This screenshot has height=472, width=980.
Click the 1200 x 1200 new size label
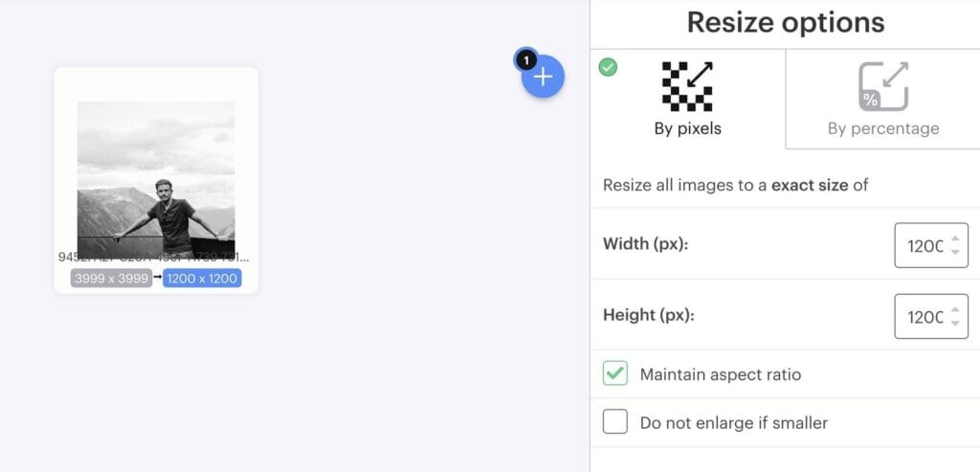(202, 279)
